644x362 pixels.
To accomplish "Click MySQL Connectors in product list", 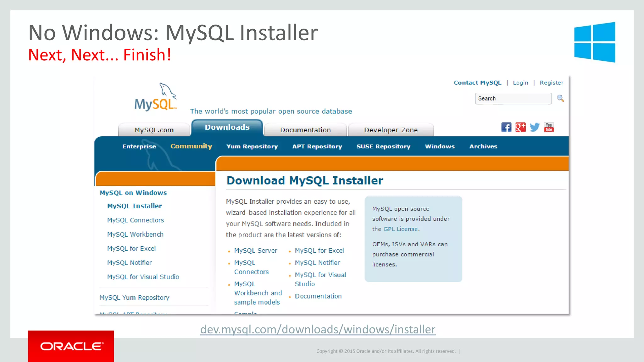I will pyautogui.click(x=251, y=267).
